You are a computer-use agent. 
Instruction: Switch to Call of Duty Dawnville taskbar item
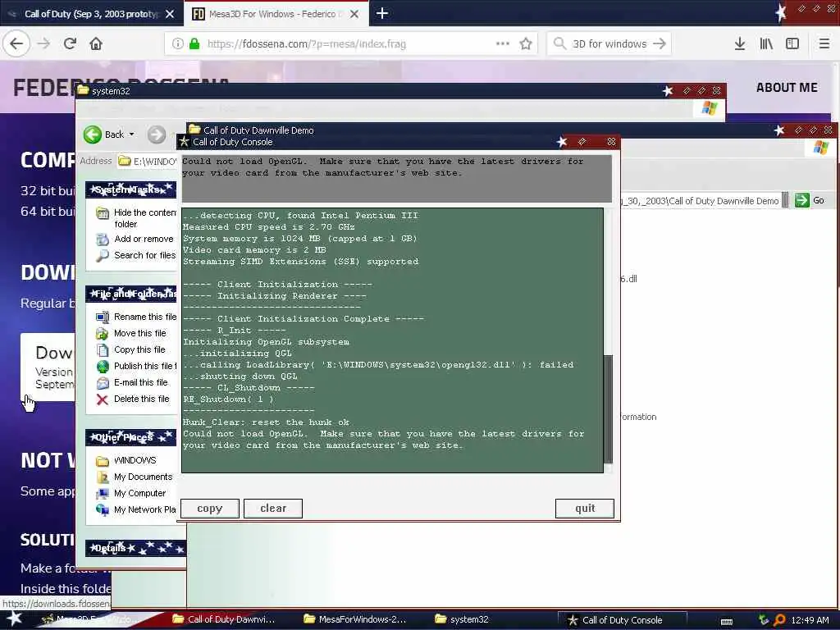(225, 619)
